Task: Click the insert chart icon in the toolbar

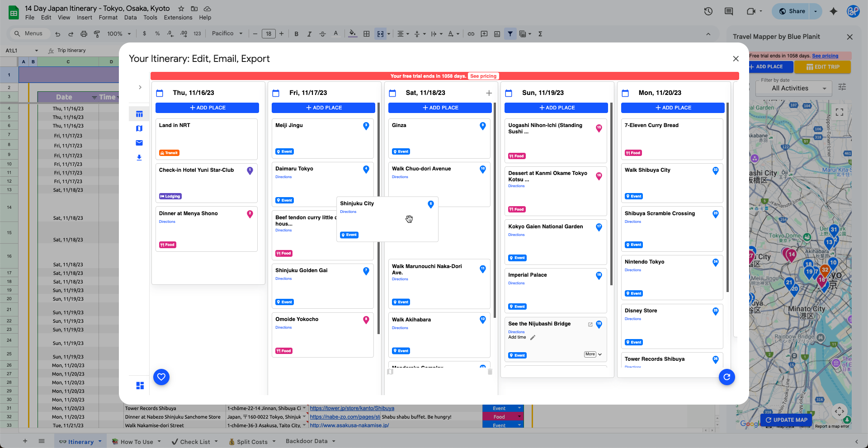Action: (x=497, y=33)
